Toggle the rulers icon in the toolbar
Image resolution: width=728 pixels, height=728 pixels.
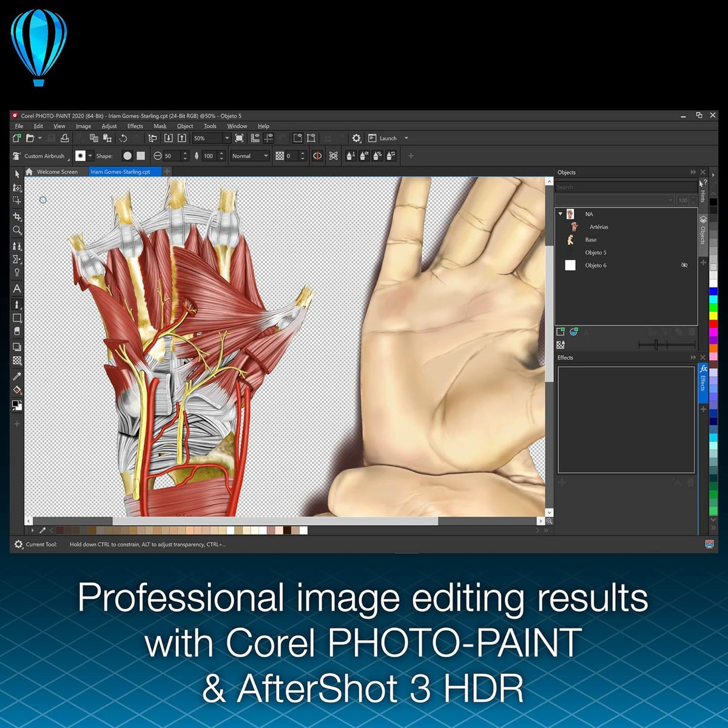[x=255, y=138]
